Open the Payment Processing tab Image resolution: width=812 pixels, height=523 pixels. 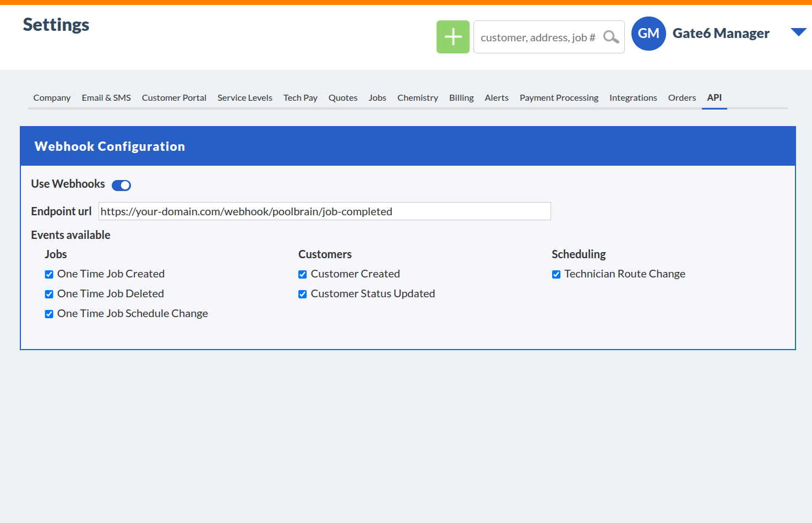559,97
